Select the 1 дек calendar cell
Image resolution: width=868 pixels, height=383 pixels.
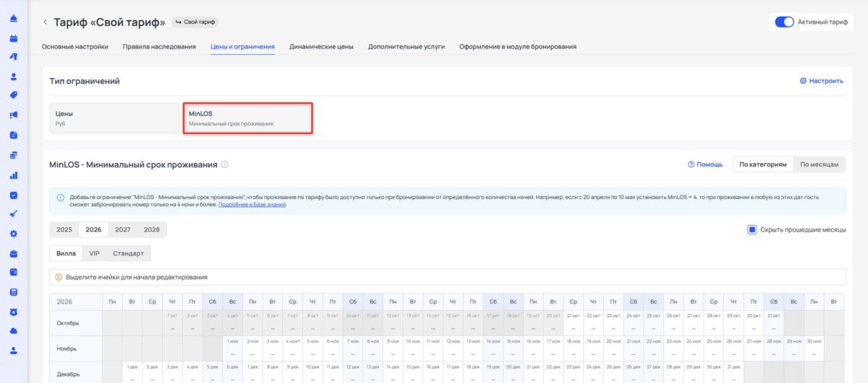[132, 372]
